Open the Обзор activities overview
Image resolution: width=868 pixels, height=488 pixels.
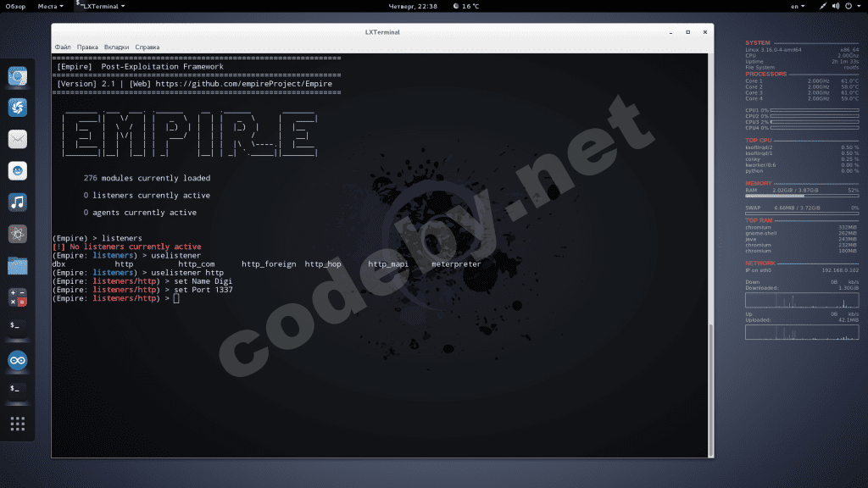coord(15,6)
